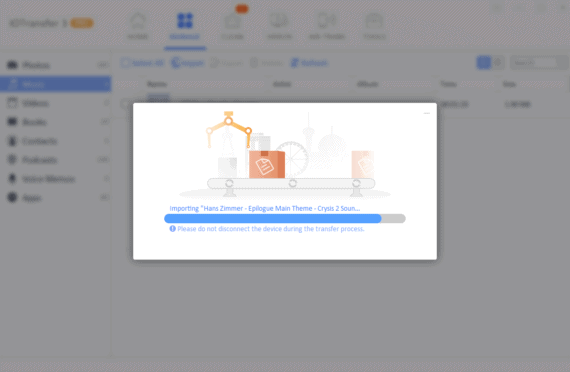Select Podcasts in the left sidebar

(x=55, y=160)
